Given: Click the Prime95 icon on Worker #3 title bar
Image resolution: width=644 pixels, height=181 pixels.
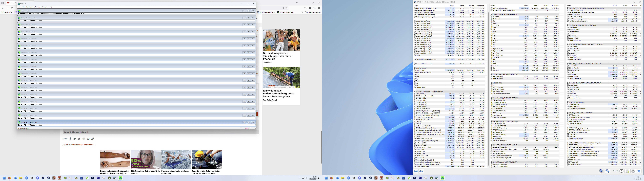Looking at the screenshot, I should [19, 32].
